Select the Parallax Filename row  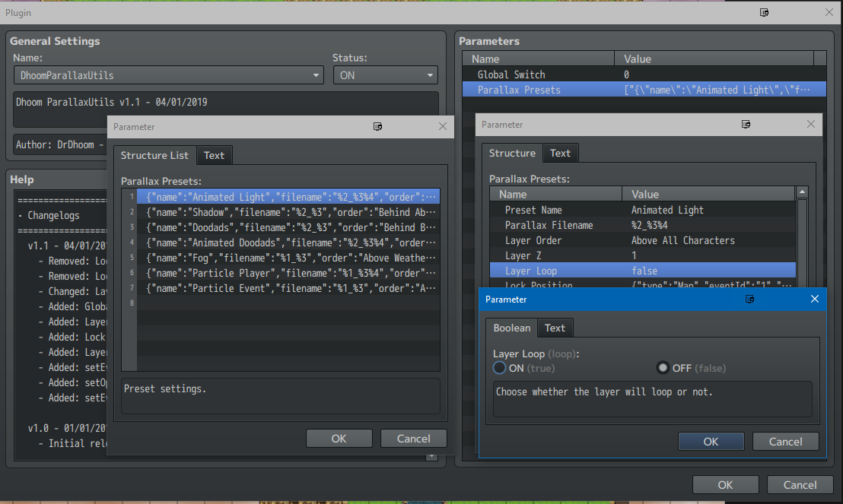coord(642,225)
